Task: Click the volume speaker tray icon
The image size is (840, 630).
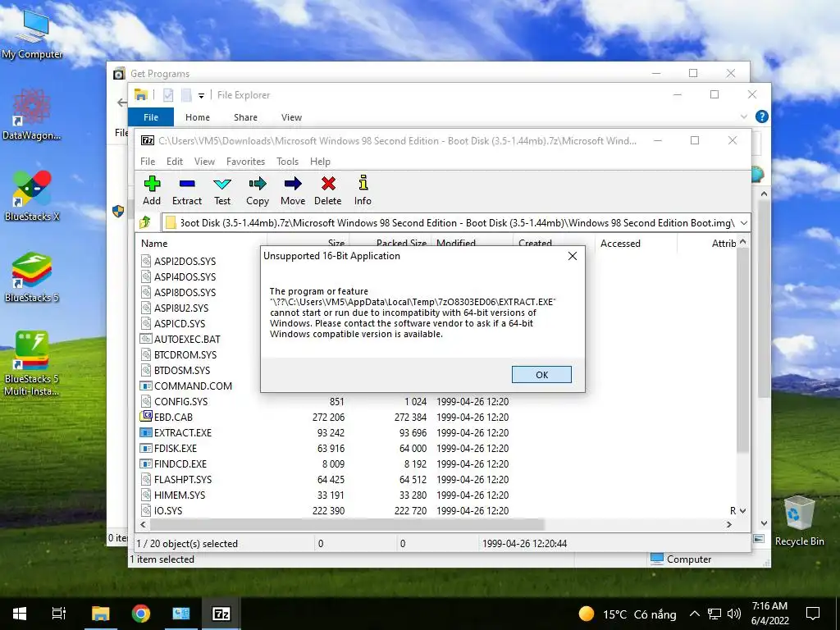Action: click(x=734, y=614)
